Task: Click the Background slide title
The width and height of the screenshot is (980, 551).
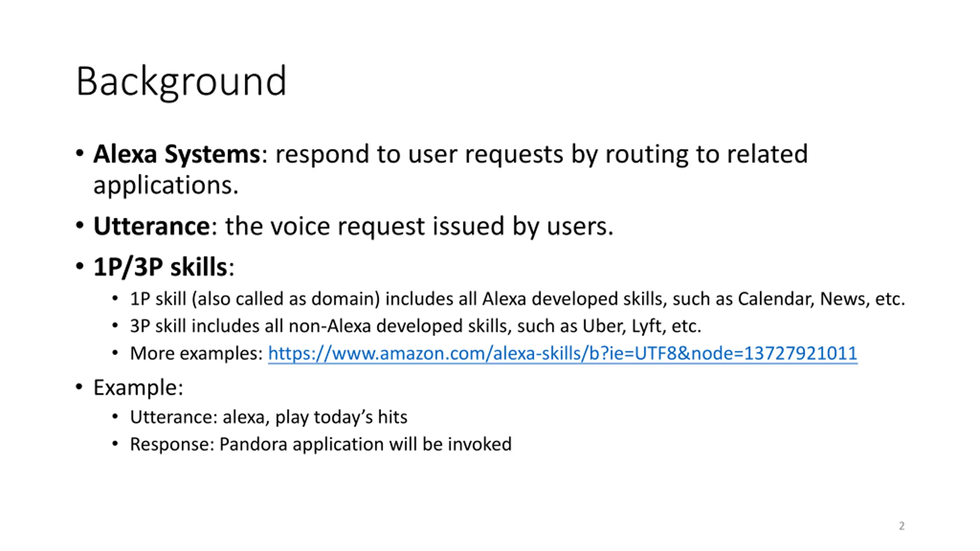Action: click(x=181, y=82)
